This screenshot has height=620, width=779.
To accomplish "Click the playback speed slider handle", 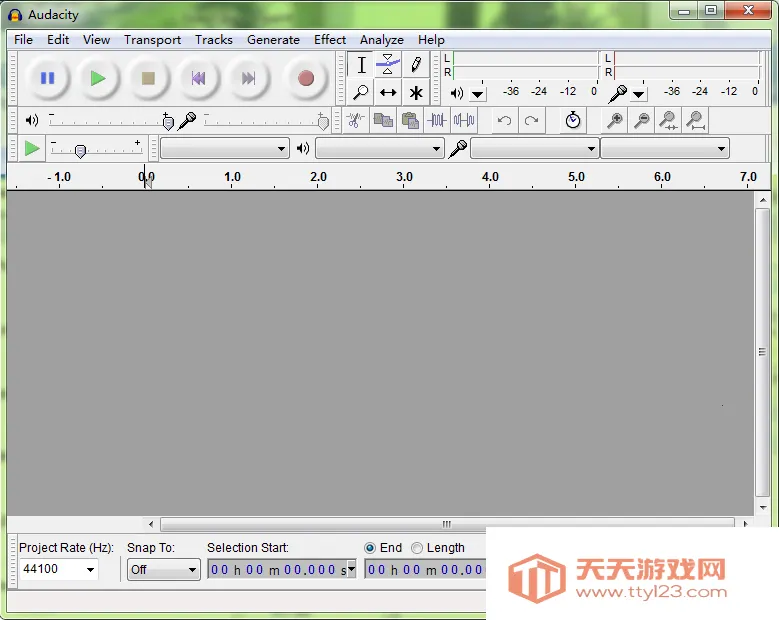I will (x=80, y=151).
